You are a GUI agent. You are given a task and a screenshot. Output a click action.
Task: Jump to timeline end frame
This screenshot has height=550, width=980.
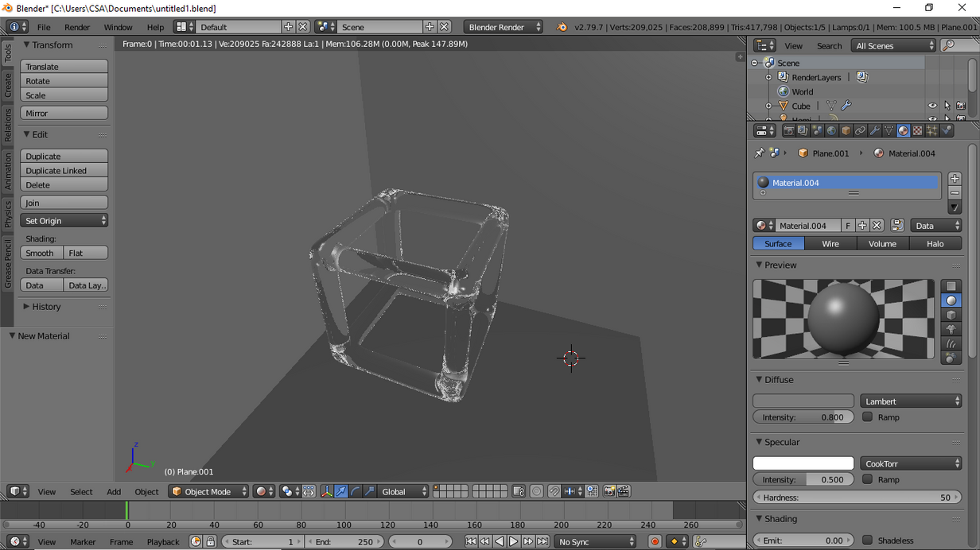click(x=542, y=541)
